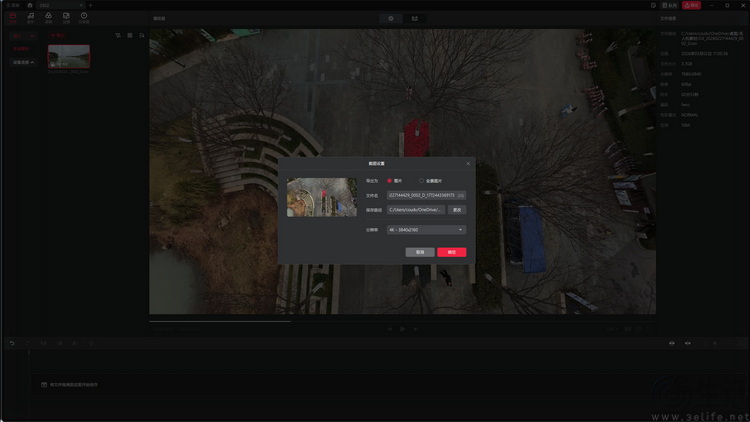Select the 全景图片 (panorama image) radio button
The image size is (750, 422).
pyautogui.click(x=421, y=181)
